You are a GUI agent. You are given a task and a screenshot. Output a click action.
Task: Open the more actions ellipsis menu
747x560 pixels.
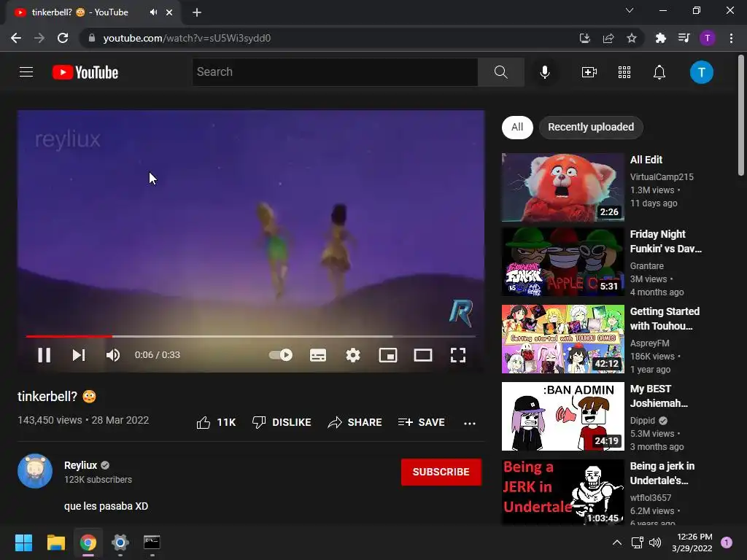(x=470, y=423)
